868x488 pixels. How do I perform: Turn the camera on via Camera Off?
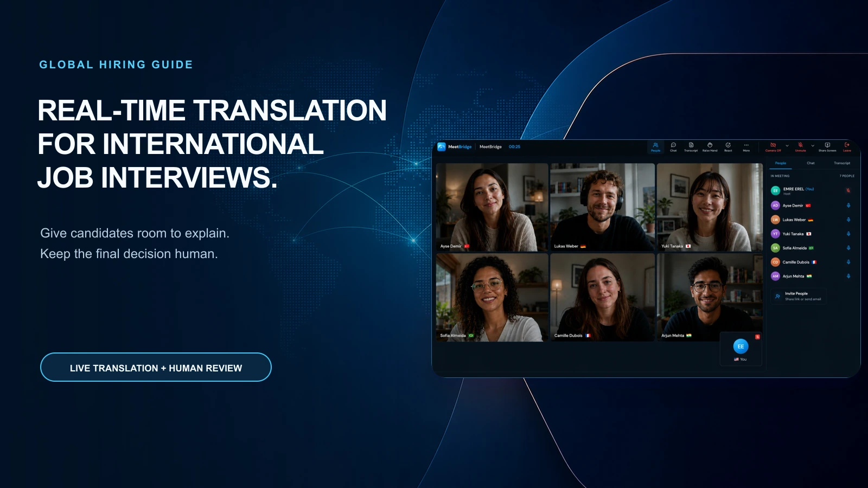pyautogui.click(x=773, y=147)
